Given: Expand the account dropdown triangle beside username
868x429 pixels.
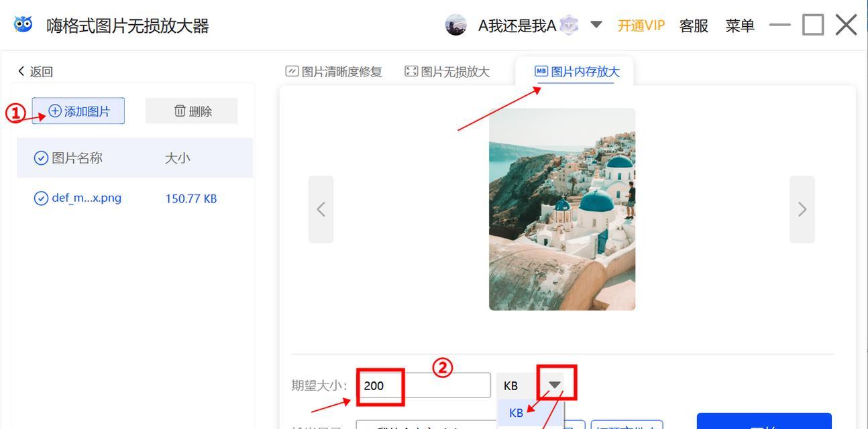Looking at the screenshot, I should (x=596, y=25).
